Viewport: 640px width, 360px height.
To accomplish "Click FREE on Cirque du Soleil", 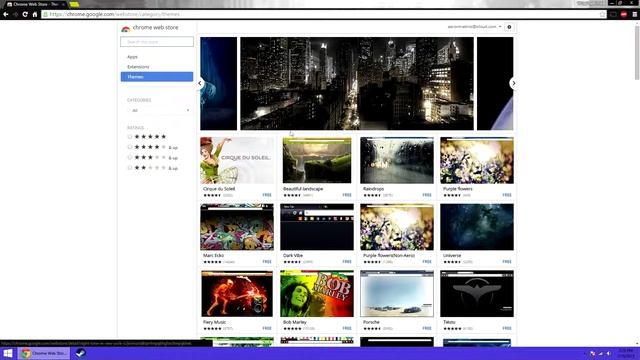I will (x=267, y=195).
